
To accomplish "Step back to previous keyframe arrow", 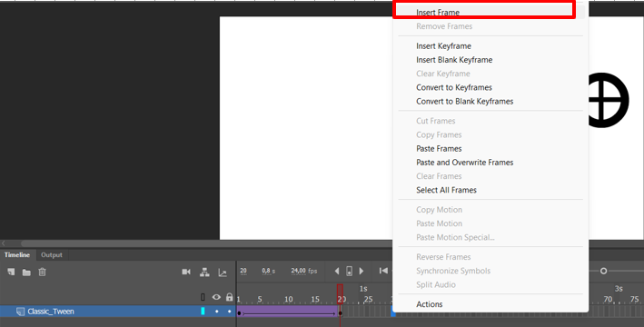I will [337, 271].
